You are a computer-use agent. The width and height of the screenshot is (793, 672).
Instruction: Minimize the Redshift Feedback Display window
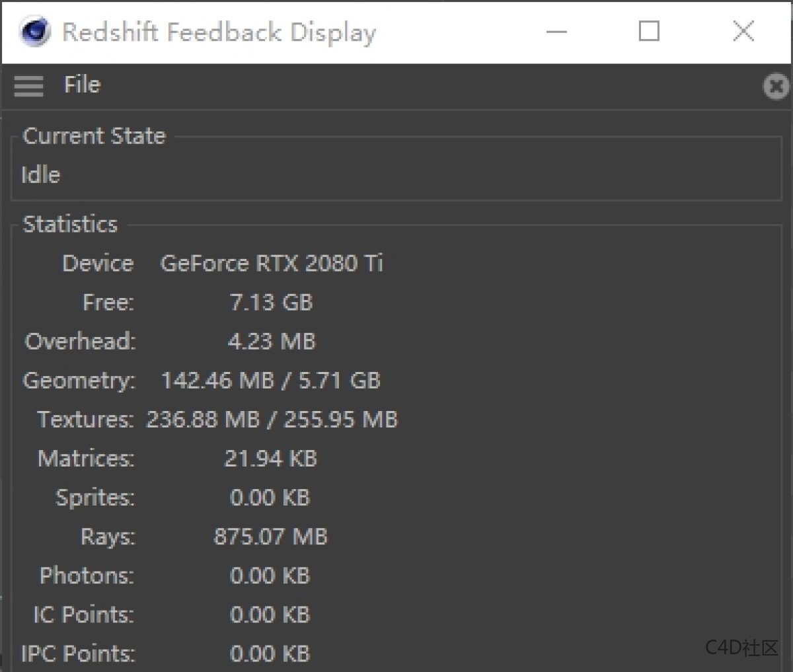pyautogui.click(x=556, y=31)
